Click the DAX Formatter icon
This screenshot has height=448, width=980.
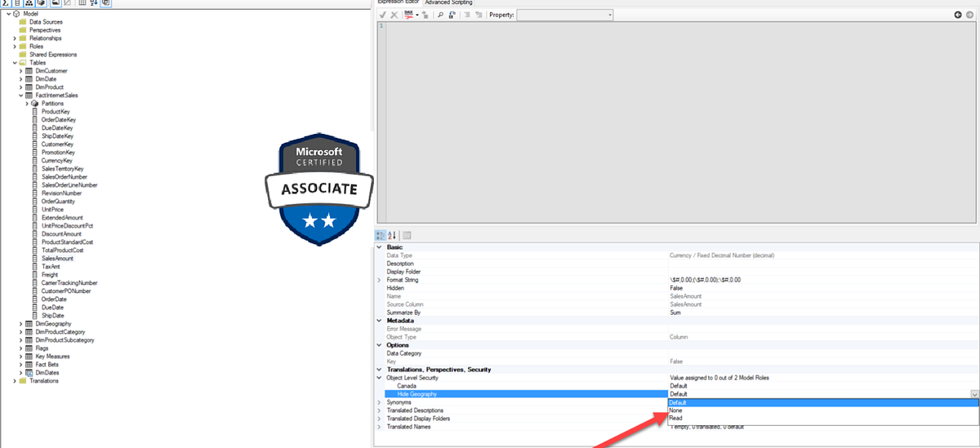tap(408, 15)
